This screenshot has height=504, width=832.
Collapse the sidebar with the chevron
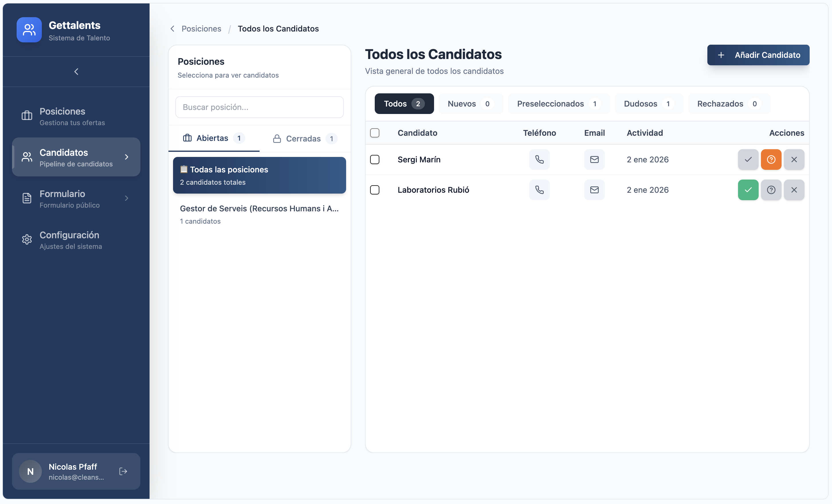(76, 72)
